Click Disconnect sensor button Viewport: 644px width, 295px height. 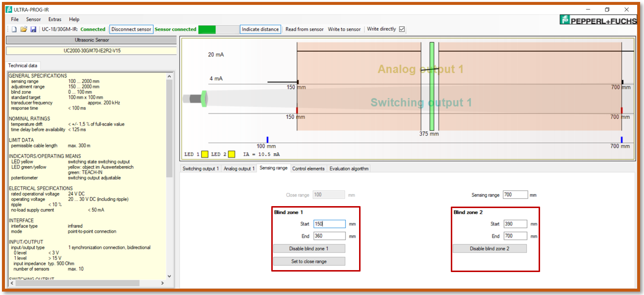click(x=131, y=29)
